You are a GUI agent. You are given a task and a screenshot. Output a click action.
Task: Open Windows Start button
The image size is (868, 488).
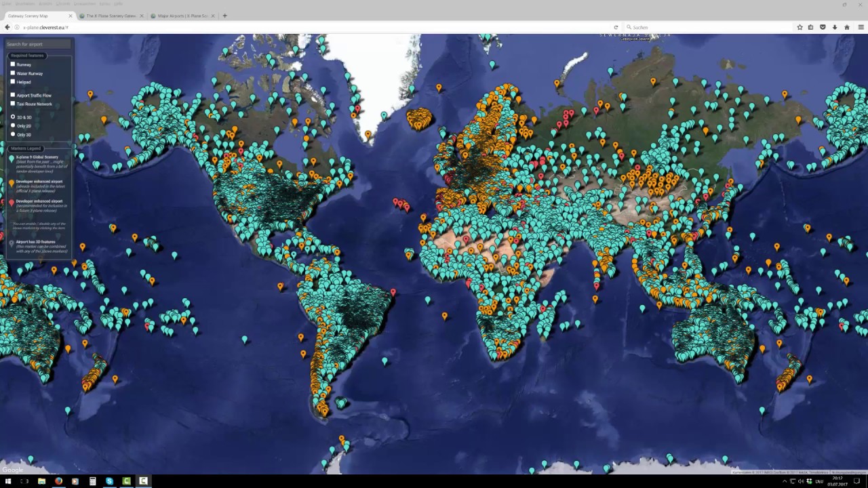7,481
